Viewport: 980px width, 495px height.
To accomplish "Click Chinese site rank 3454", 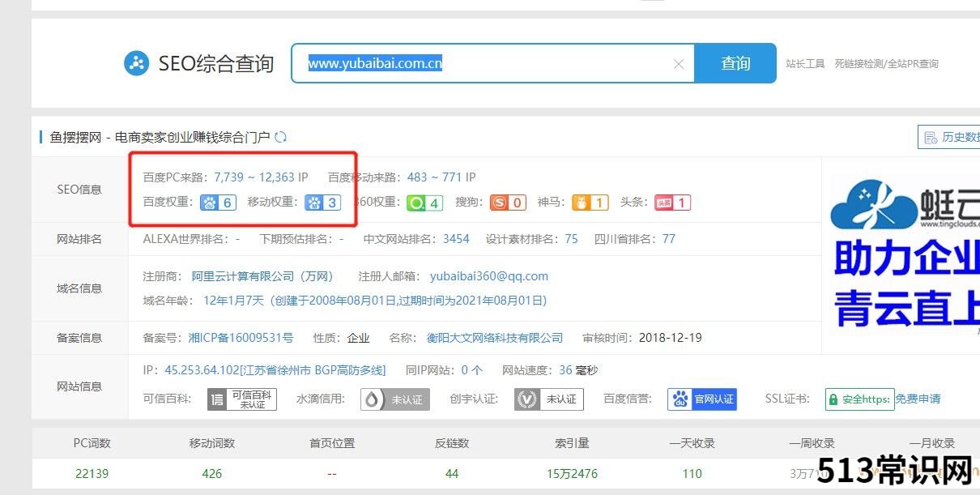I will (x=456, y=239).
